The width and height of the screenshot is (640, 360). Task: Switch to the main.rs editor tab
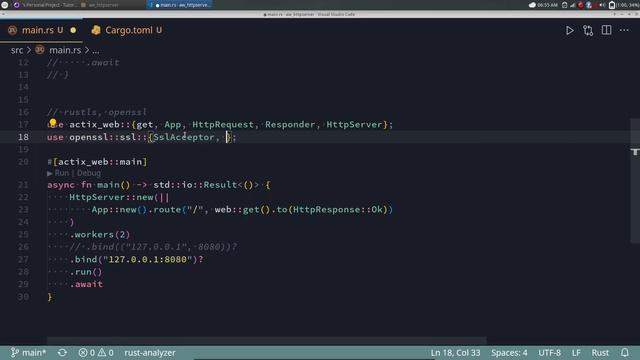pos(41,30)
